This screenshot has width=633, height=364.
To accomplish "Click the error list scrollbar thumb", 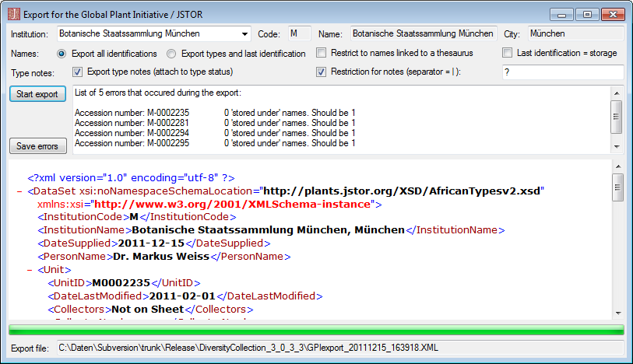I will click(617, 117).
